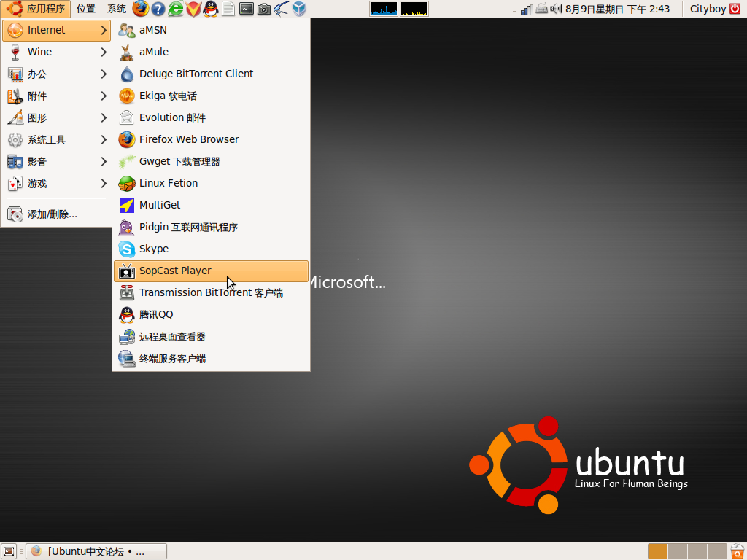Click the keyboard input method icon

click(542, 9)
